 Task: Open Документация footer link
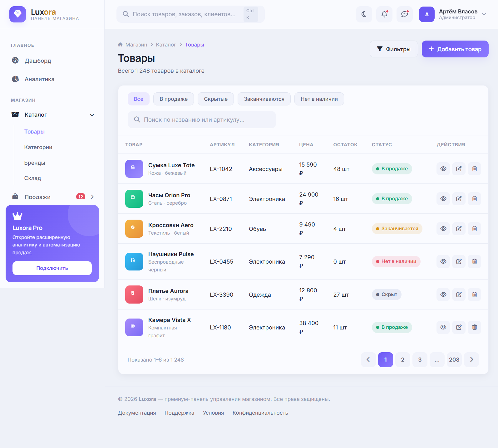click(137, 413)
